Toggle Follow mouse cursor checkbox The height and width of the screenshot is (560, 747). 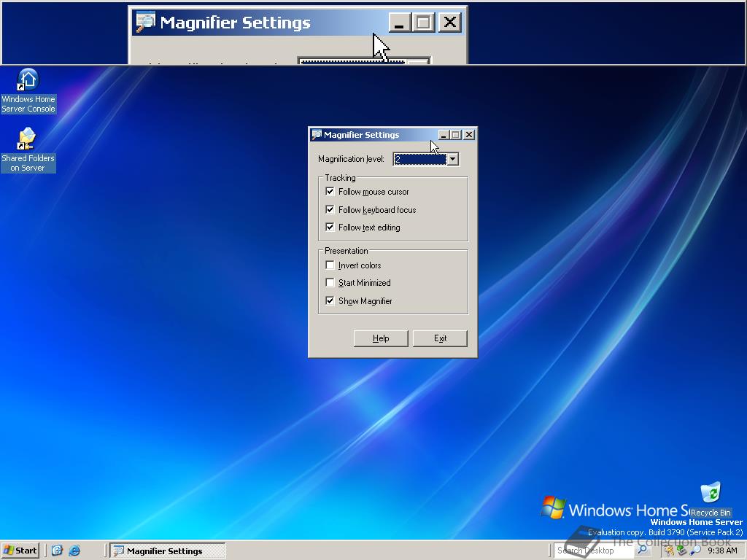click(x=330, y=192)
